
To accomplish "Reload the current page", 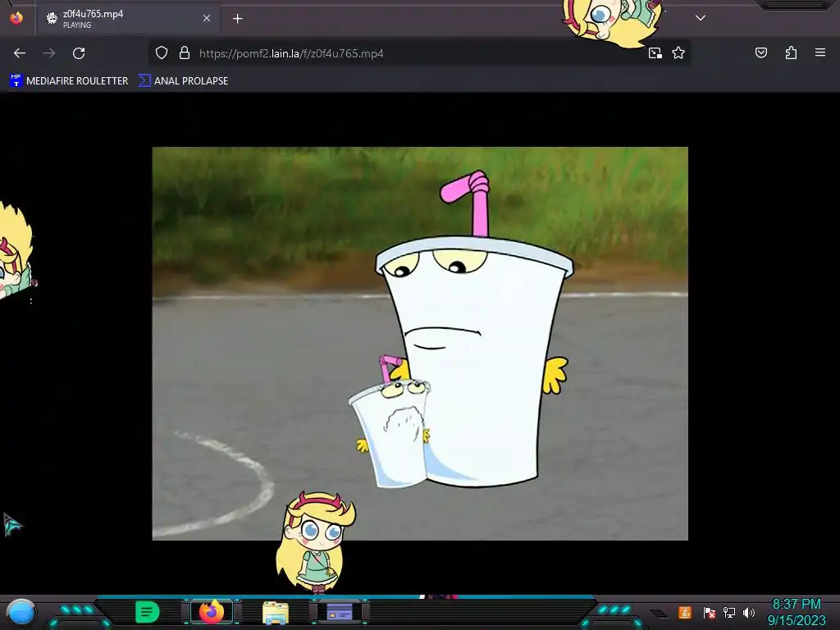I will click(79, 53).
